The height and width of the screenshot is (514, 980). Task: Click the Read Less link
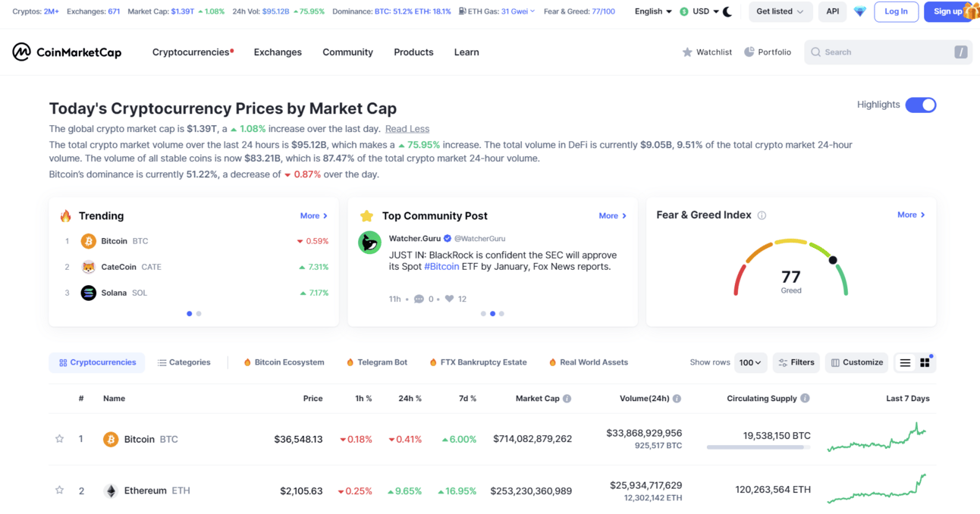(407, 129)
